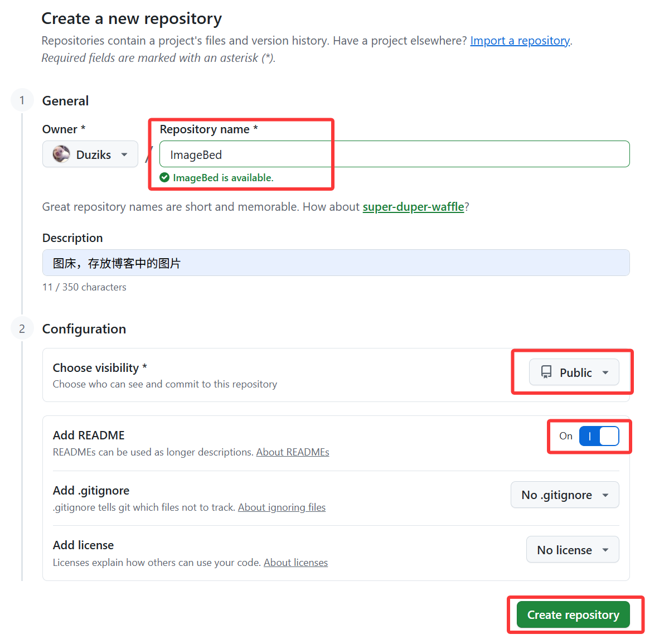This screenshot has width=669, height=644.
Task: Click the Description text field
Action: (336, 263)
